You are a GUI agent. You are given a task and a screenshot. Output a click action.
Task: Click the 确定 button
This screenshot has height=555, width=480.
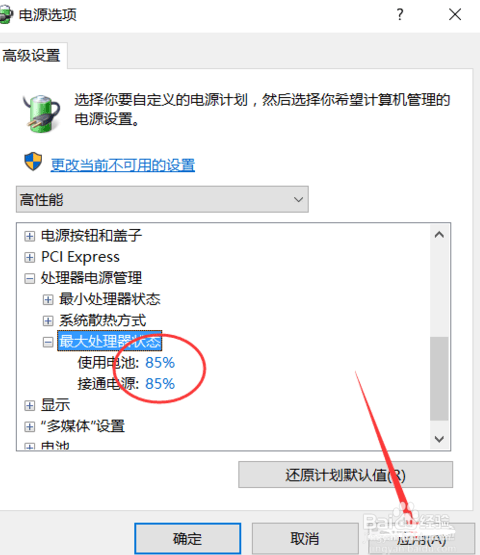(x=188, y=538)
